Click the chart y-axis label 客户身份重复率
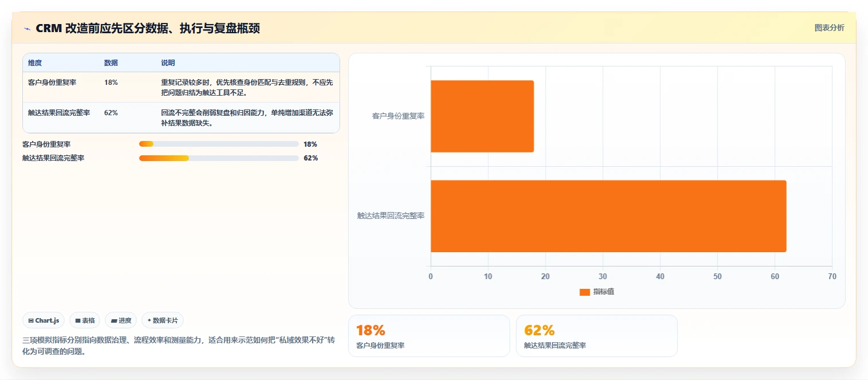 398,116
